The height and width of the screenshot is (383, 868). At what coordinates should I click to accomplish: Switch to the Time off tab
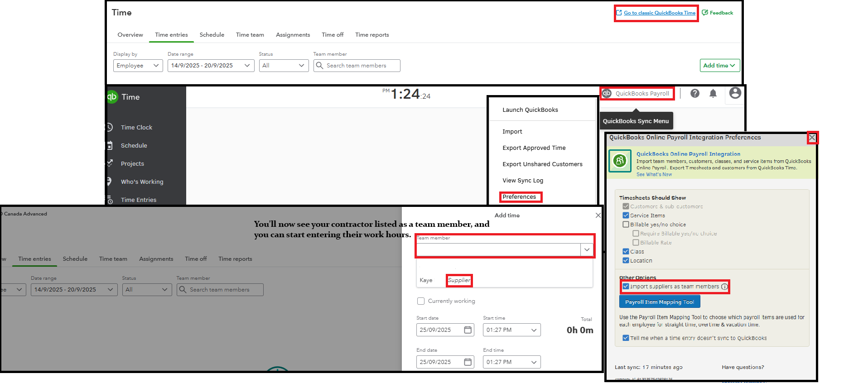click(333, 35)
